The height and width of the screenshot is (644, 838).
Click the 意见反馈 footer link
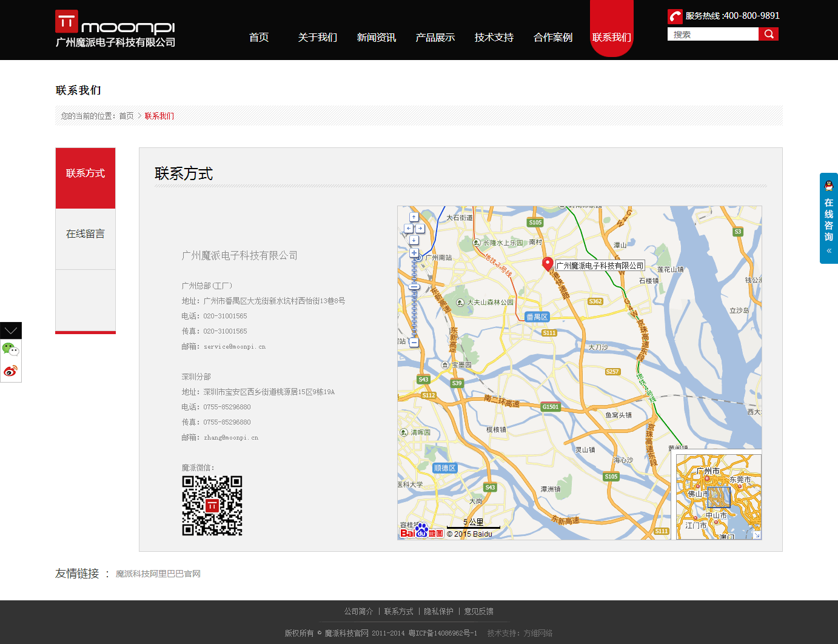479,611
